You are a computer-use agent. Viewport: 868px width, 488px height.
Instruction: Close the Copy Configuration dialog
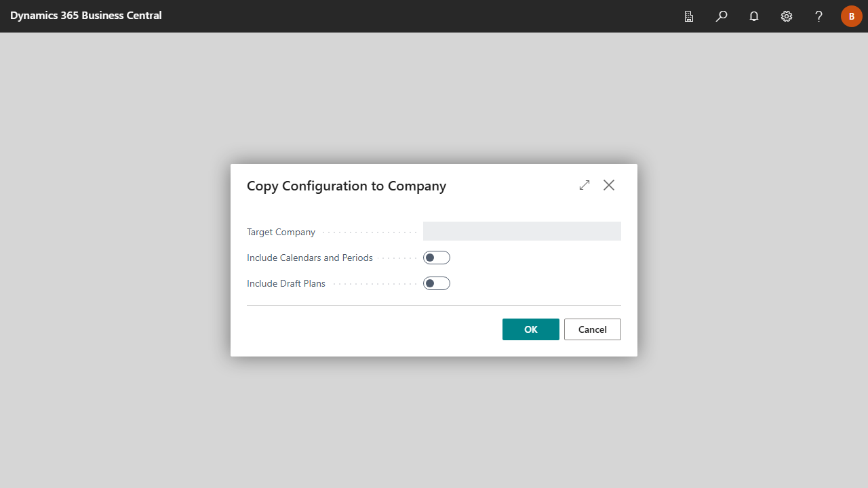pyautogui.click(x=609, y=185)
